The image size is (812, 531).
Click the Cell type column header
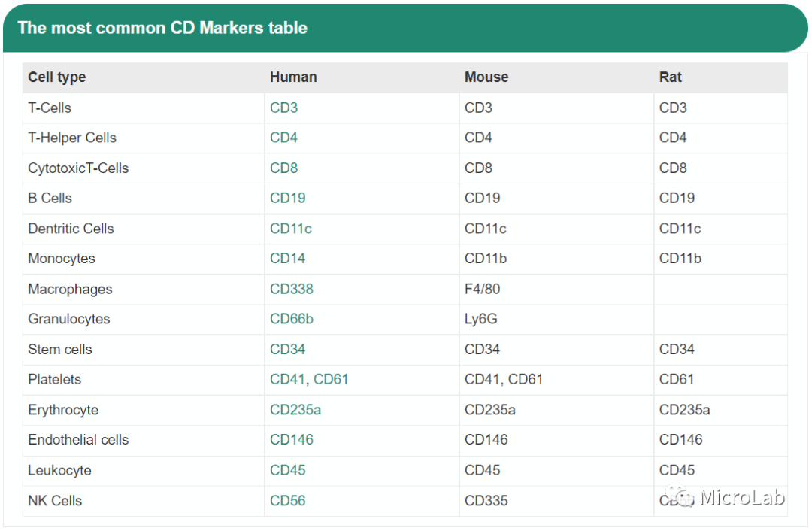tap(57, 77)
